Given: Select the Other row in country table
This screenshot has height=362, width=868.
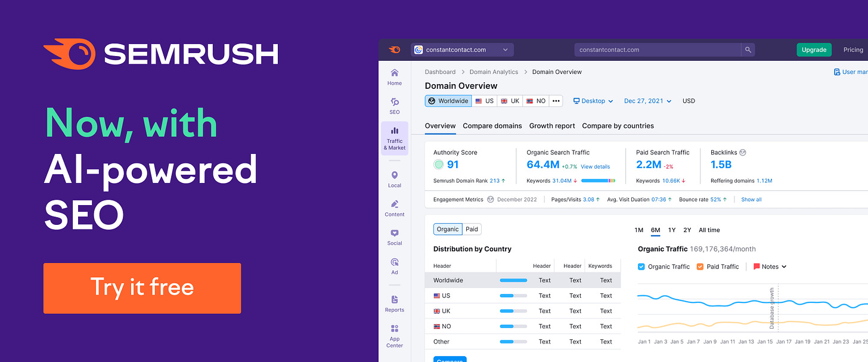Looking at the screenshot, I should [x=523, y=342].
